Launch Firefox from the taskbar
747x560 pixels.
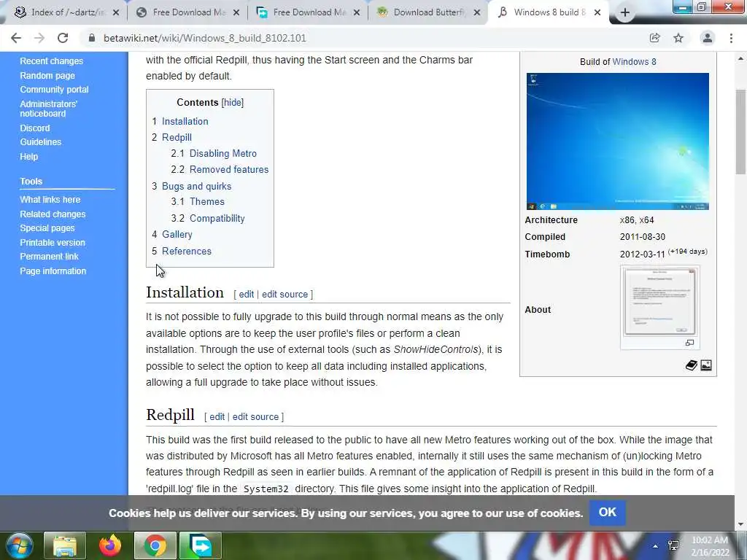click(110, 545)
